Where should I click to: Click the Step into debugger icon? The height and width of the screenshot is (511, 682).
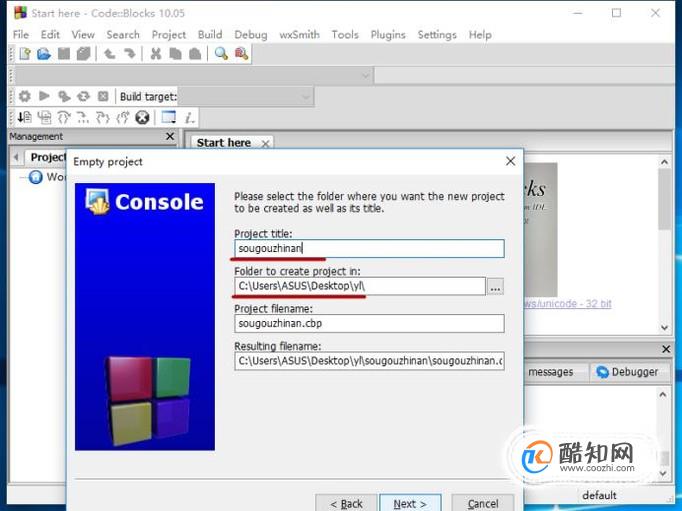point(103,117)
